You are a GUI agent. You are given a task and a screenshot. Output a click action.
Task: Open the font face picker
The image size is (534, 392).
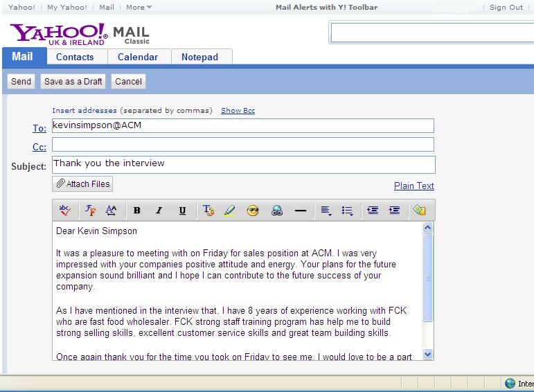pyautogui.click(x=90, y=211)
